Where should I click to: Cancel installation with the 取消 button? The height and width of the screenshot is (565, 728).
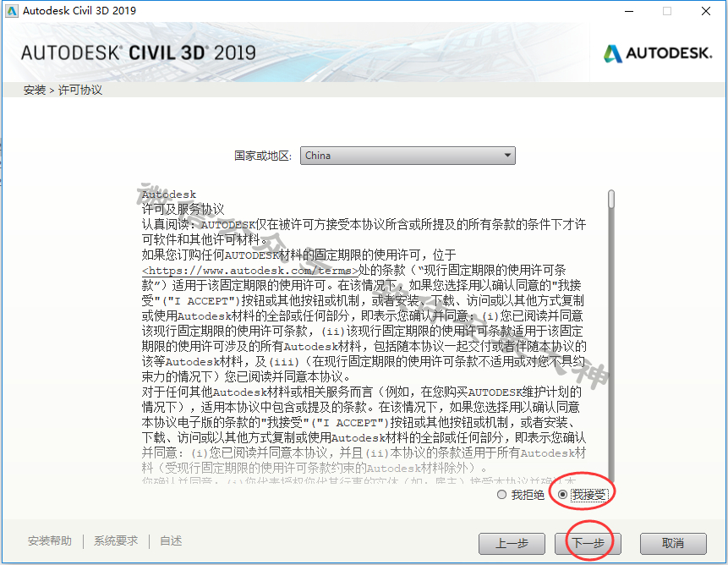pyautogui.click(x=673, y=544)
